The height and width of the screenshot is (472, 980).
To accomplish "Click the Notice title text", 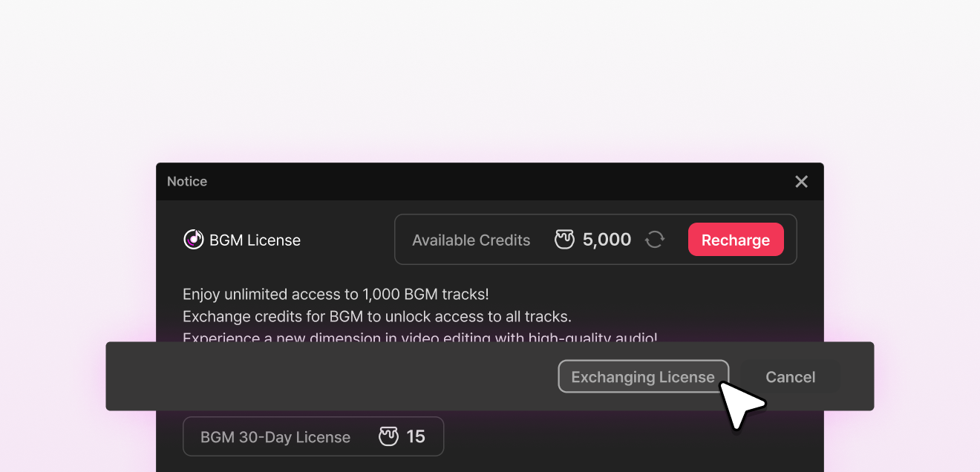I will pos(187,182).
